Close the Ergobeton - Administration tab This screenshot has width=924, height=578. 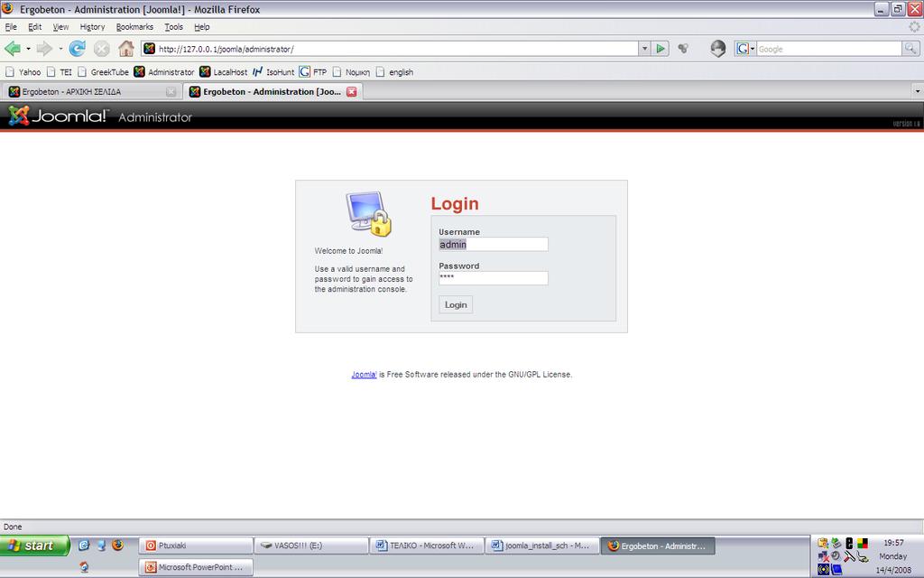(x=352, y=91)
